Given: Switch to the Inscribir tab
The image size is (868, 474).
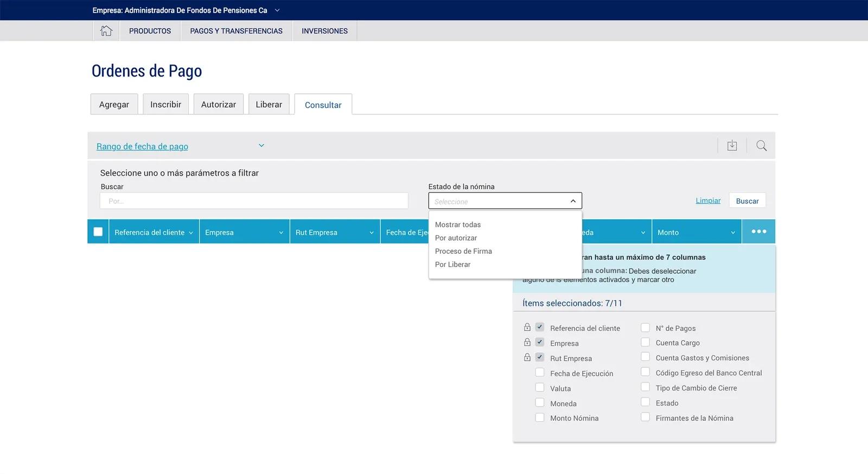Looking at the screenshot, I should (x=165, y=104).
